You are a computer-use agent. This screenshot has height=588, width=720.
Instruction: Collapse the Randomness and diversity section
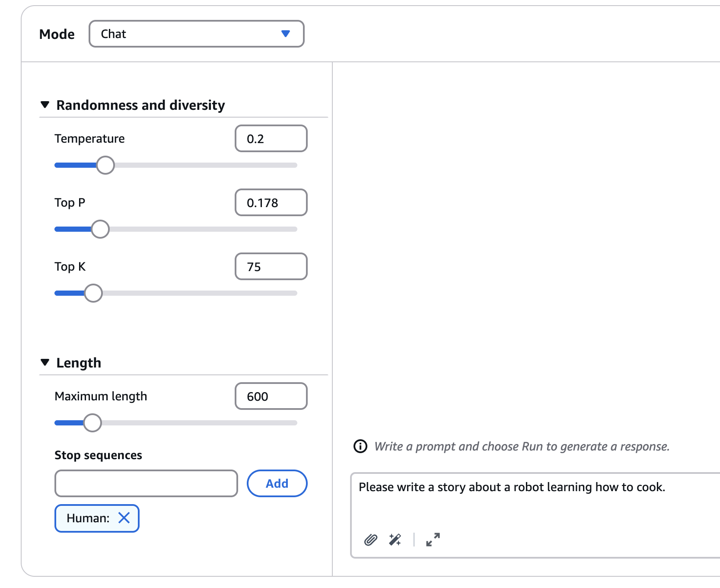pos(45,105)
